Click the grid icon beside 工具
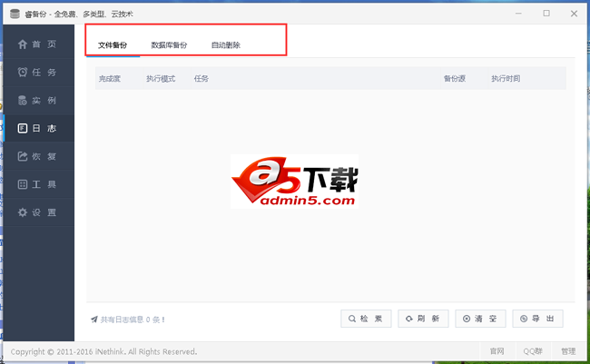This screenshot has height=364, width=590. [x=23, y=184]
